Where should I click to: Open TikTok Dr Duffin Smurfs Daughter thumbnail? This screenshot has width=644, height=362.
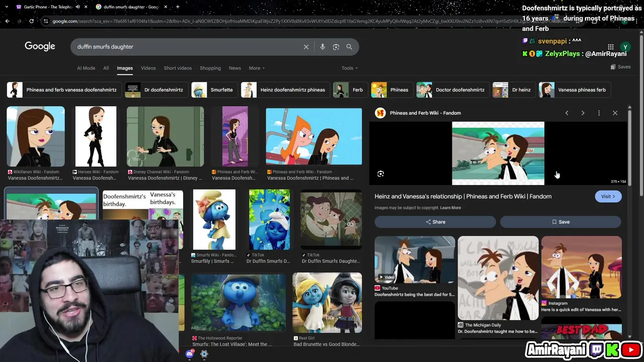(x=331, y=220)
